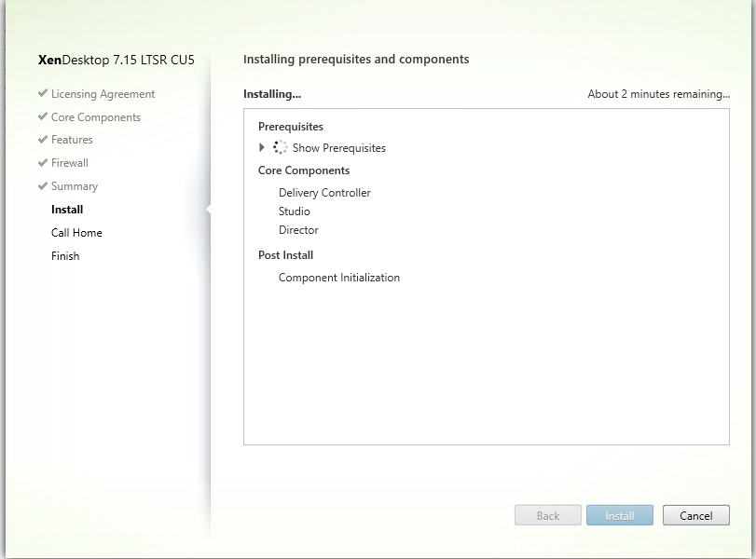
Task: Select Licensing Agreement step in sidebar
Action: click(103, 94)
